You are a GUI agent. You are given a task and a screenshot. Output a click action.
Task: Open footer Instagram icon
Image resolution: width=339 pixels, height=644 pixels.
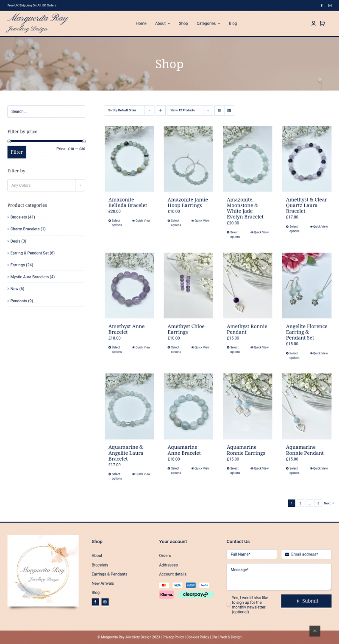pos(105,602)
